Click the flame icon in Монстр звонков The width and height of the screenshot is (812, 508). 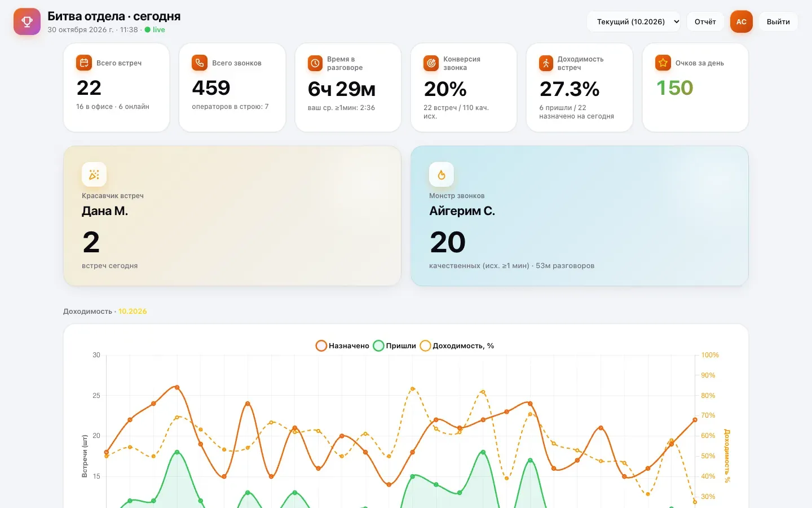(x=442, y=174)
